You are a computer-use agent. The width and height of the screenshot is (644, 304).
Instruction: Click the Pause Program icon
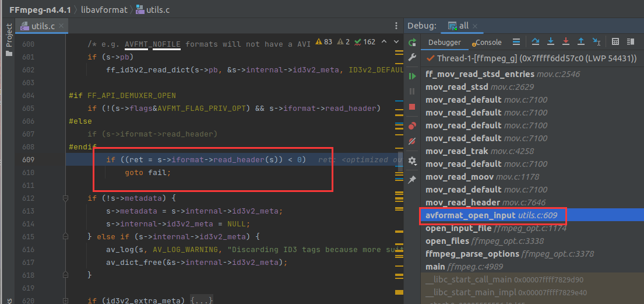click(x=413, y=92)
